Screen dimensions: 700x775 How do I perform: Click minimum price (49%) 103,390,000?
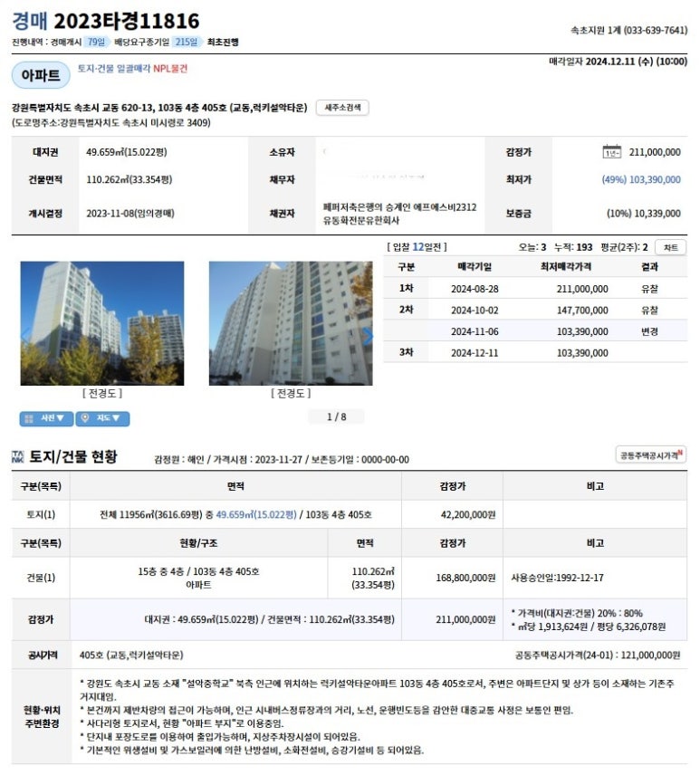pyautogui.click(x=640, y=179)
